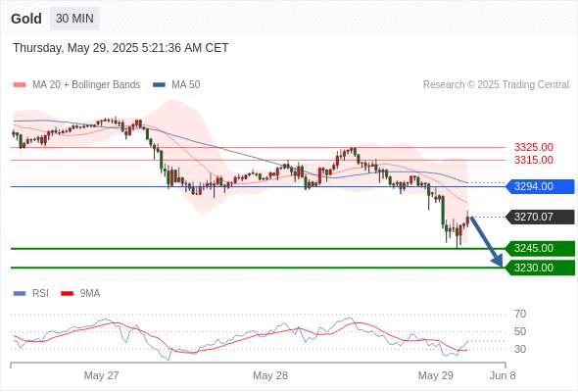This screenshot has width=578, height=392.
Task: Click the 3325.00 resistance level label
Action: [x=533, y=148]
